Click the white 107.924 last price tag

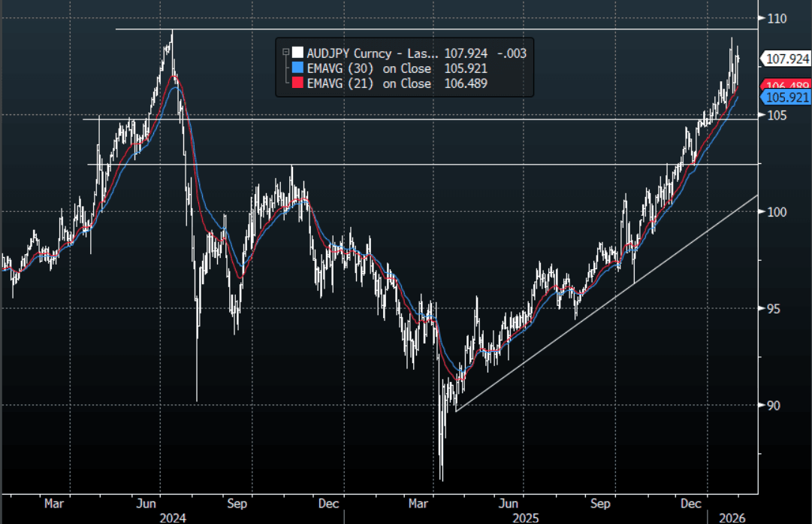786,59
